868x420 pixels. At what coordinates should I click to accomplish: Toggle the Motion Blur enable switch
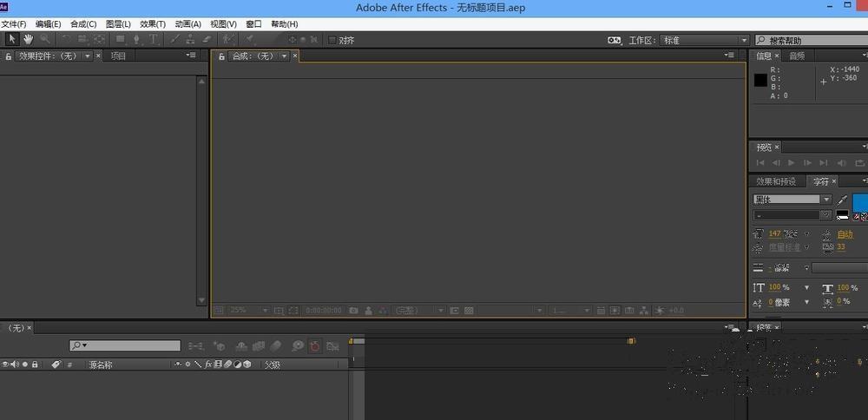[x=275, y=346]
